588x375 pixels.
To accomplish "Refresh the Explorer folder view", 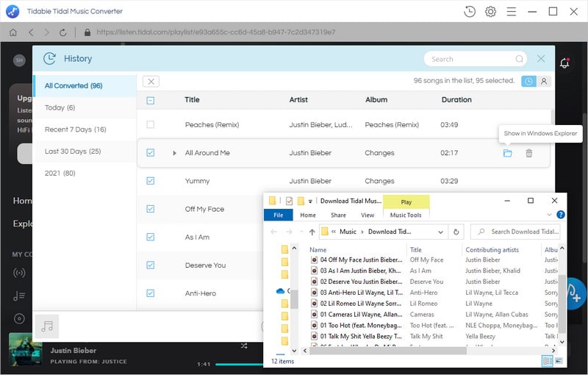I will click(456, 232).
